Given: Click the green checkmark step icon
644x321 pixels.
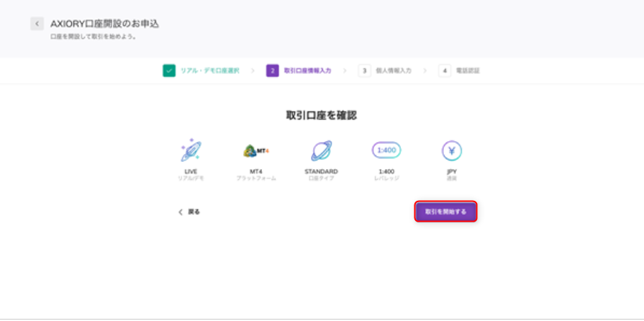Looking at the screenshot, I should [168, 71].
